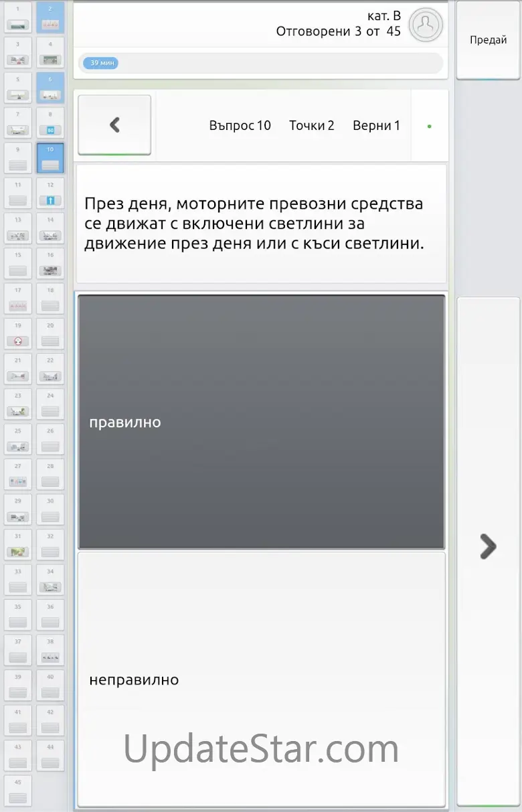
Task: Select answer неправилно
Action: pos(261,679)
